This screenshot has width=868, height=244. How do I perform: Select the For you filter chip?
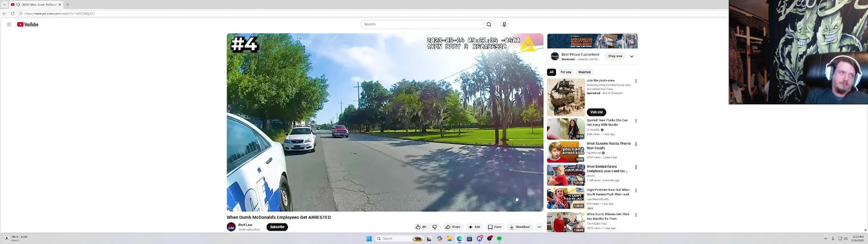[566, 72]
